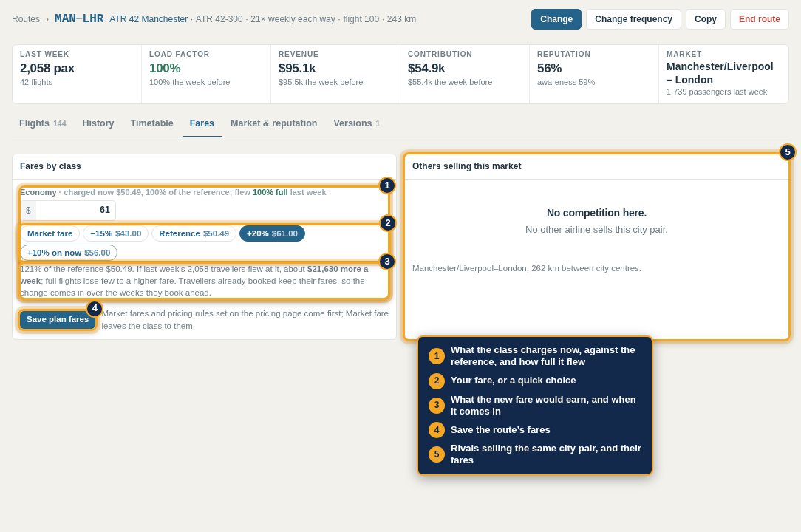This screenshot has width=801, height=532.
Task: Click the 56% reputation value
Action: pyautogui.click(x=549, y=68)
